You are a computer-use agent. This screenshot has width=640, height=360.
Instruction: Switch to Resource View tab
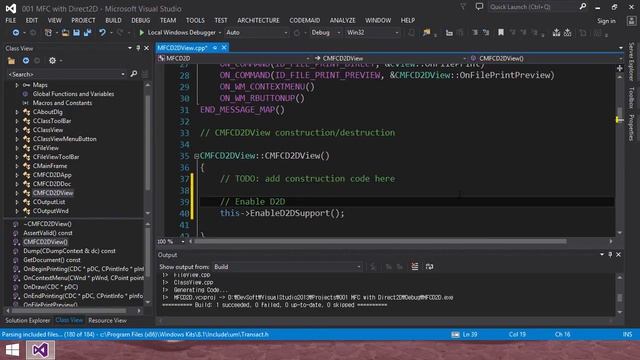click(107, 320)
